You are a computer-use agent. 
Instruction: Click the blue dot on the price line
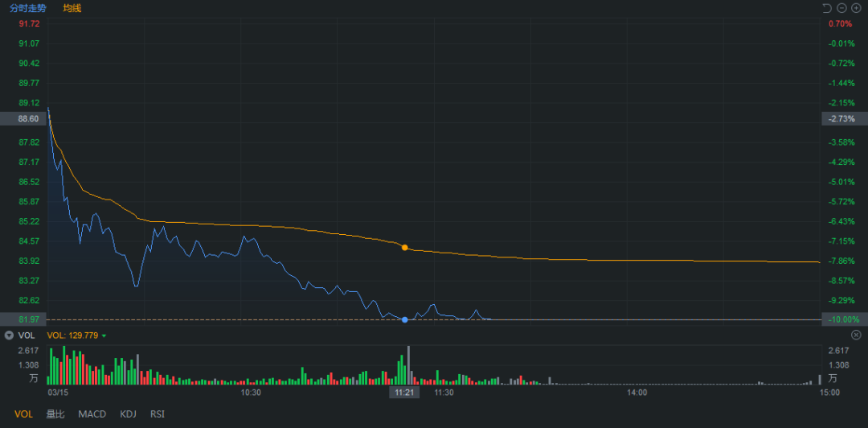pyautogui.click(x=404, y=320)
